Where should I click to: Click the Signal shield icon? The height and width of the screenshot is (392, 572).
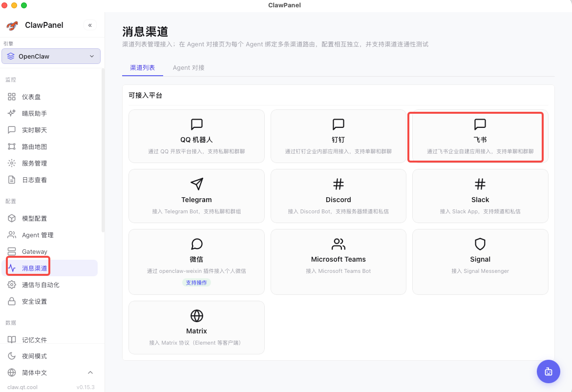click(x=480, y=244)
